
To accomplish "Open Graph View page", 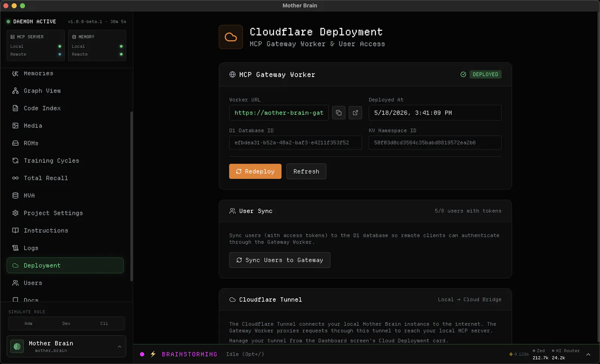I will tap(65, 91).
